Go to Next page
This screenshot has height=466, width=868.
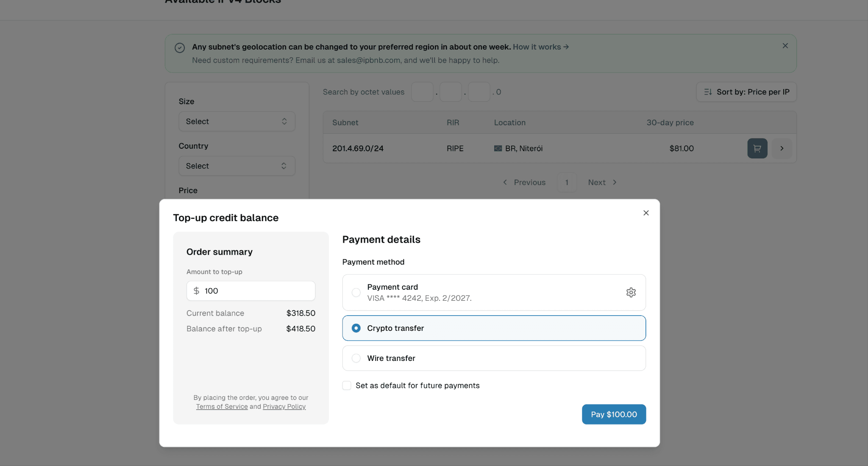pos(602,182)
